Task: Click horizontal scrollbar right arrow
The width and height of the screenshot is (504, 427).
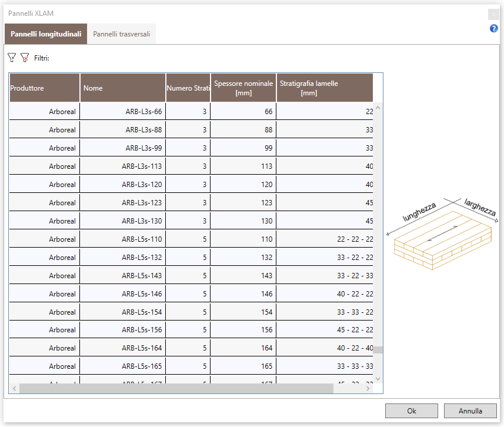Action: (x=368, y=388)
